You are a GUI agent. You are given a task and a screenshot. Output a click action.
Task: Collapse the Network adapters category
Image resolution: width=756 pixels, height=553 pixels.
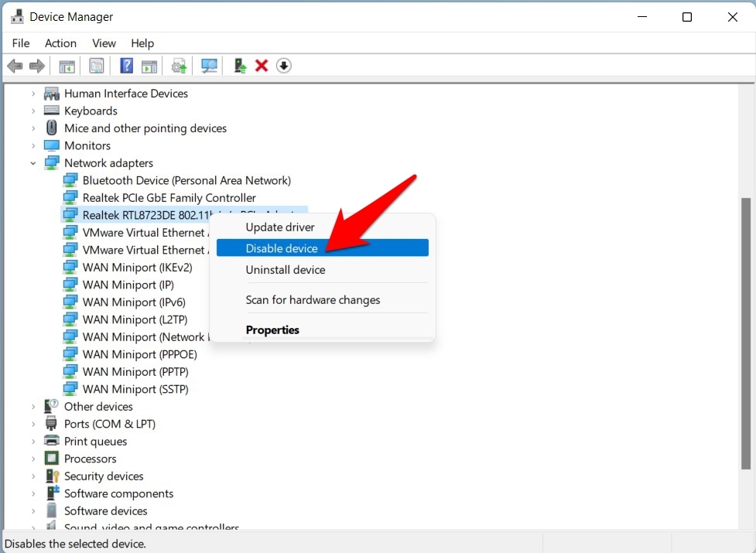[x=33, y=162]
